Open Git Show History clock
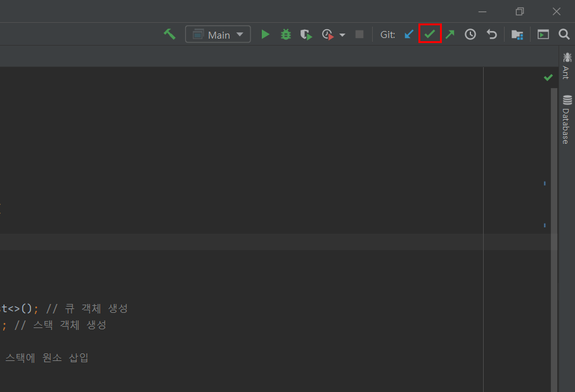 [470, 34]
